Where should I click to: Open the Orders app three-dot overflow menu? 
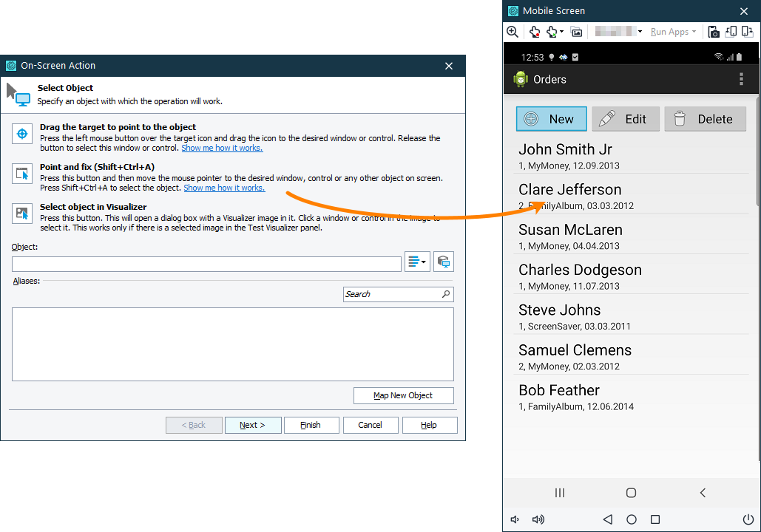point(741,80)
